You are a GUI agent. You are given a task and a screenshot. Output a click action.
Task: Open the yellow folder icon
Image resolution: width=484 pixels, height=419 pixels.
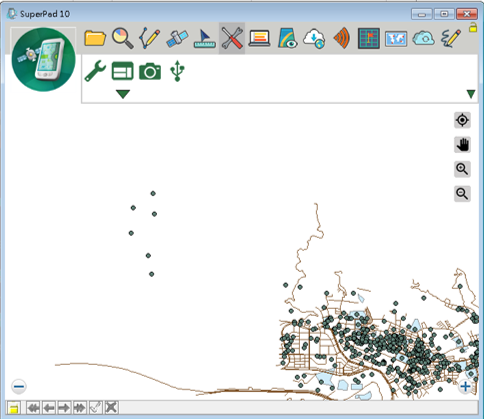(x=95, y=38)
